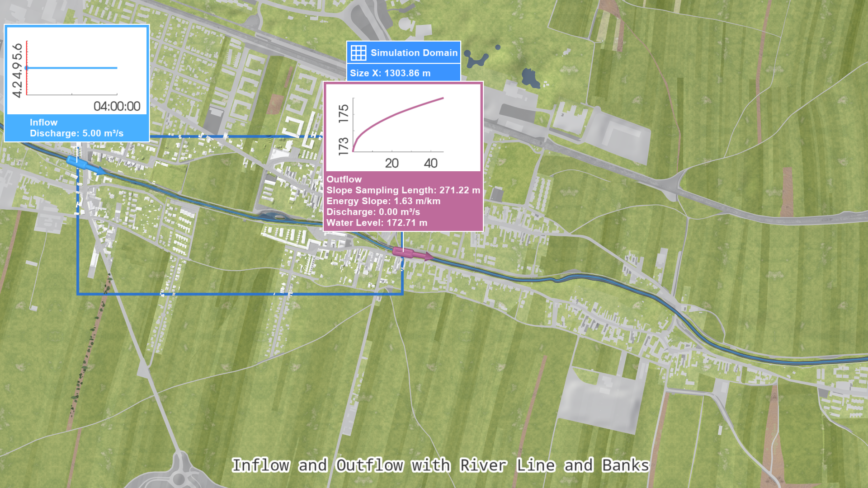The height and width of the screenshot is (488, 868).
Task: Click Outflow Discharge: 0.00 m³/s text
Action: point(373,212)
